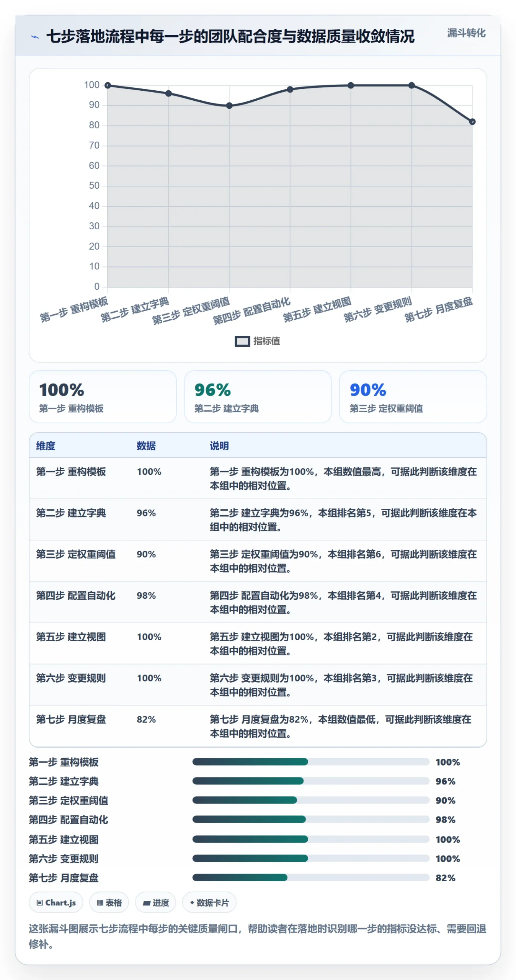Click the chart title 七步落地流程

pyautogui.click(x=230, y=36)
